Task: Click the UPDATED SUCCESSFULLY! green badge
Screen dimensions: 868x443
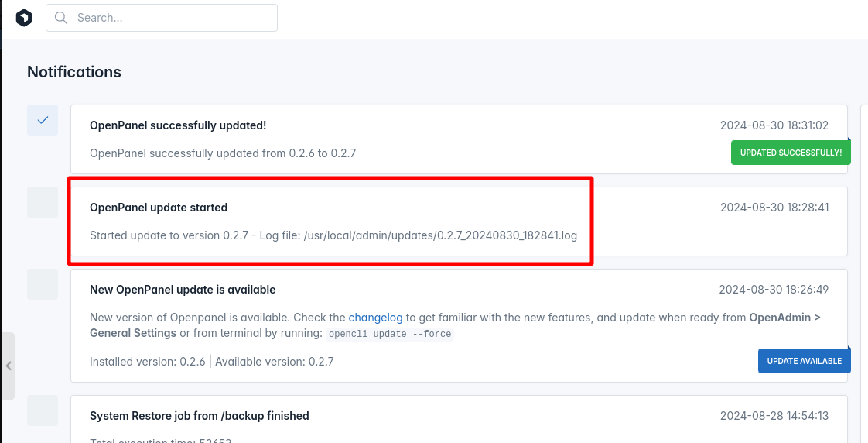Action: (x=791, y=153)
